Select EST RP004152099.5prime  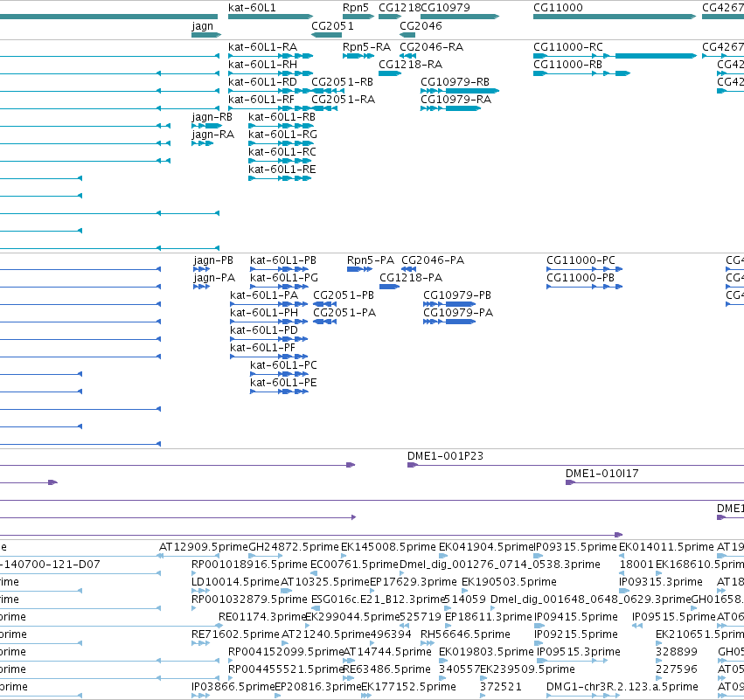tap(286, 652)
